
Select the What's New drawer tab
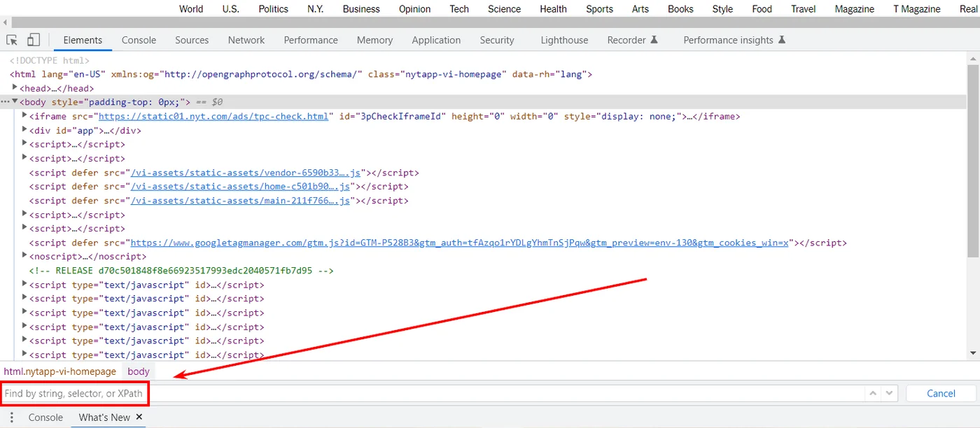click(104, 418)
